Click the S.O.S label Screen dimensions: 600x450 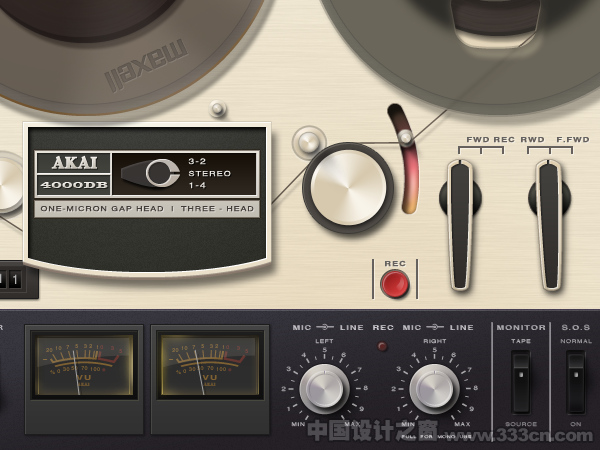pyautogui.click(x=576, y=328)
